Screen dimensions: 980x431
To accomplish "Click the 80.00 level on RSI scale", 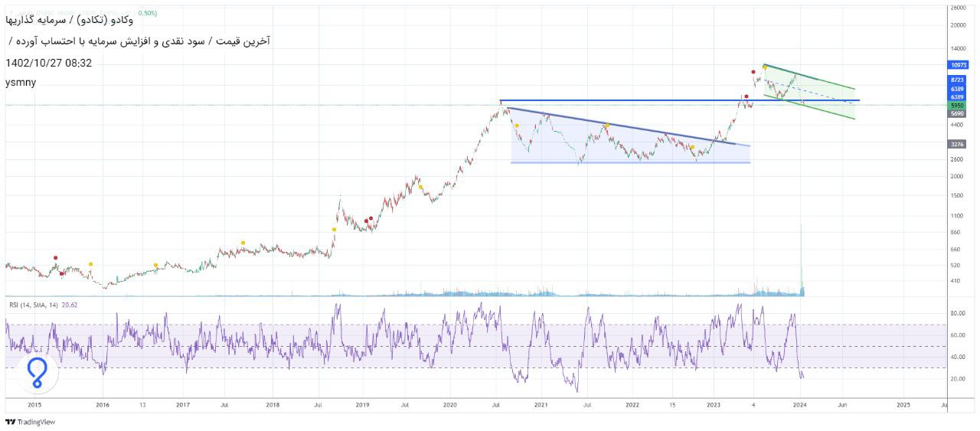I will click(x=957, y=313).
